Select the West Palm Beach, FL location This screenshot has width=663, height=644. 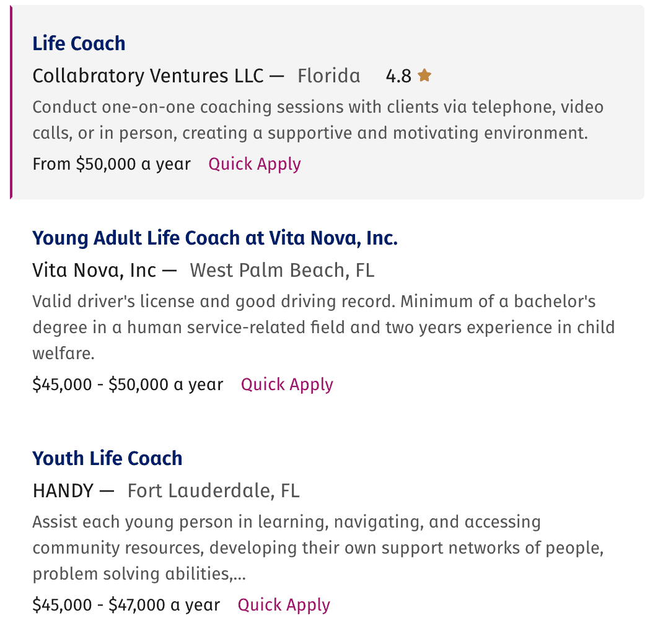(282, 270)
